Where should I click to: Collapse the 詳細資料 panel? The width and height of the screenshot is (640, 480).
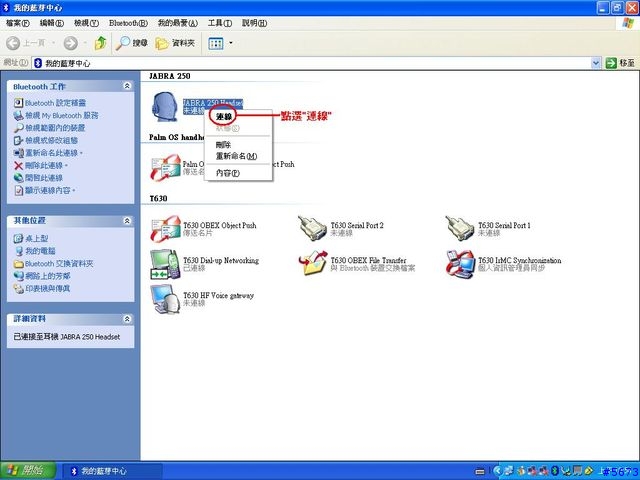127,319
